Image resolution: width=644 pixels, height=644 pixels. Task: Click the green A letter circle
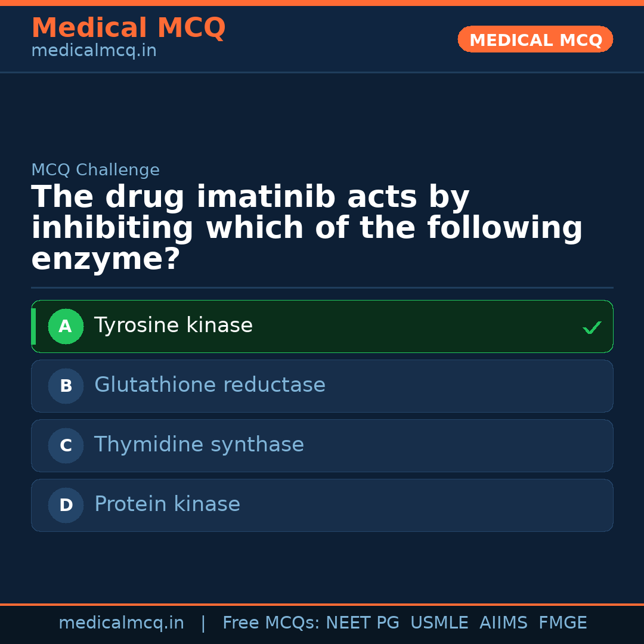pyautogui.click(x=66, y=326)
